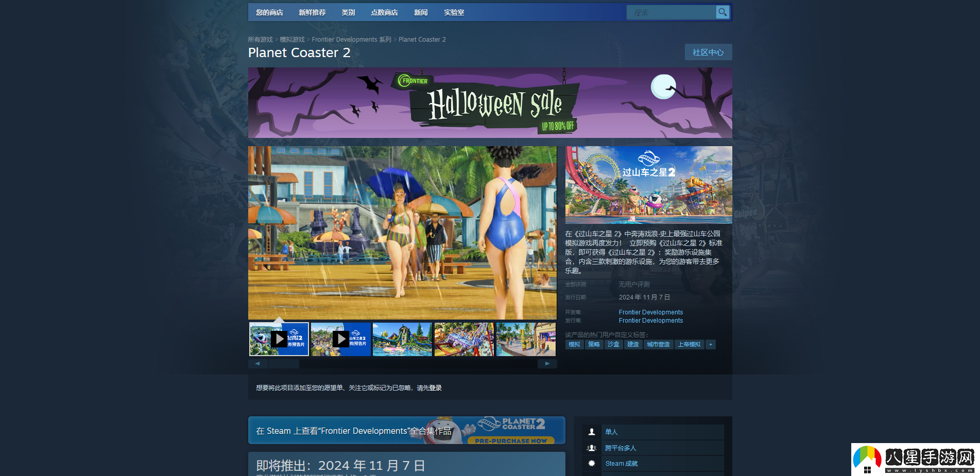This screenshot has width=980, height=476.
Task: Click the 社区中心 button
Action: tap(708, 52)
